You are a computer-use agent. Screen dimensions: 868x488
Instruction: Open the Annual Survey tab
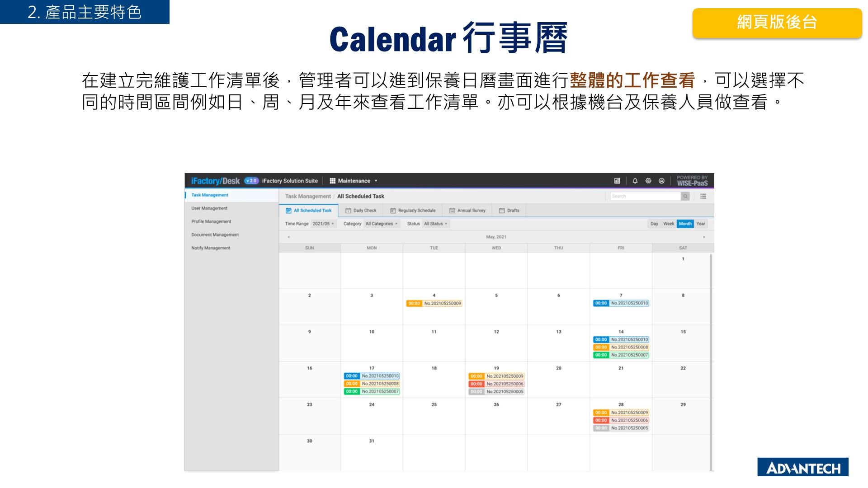[x=467, y=211]
